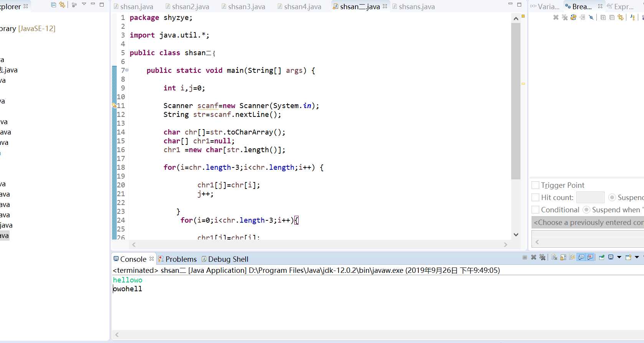Toggle Scroll Lock in Console
Viewport: 644px width, 343px height.
pyautogui.click(x=563, y=257)
